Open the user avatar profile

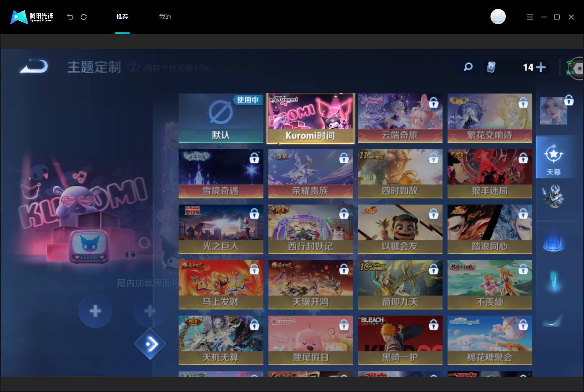tap(498, 17)
